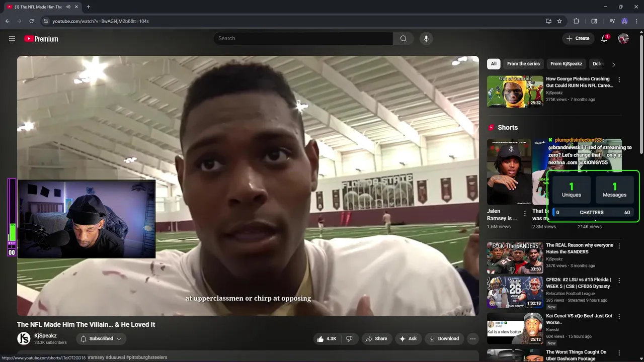Go to YouTube Premium home logo
644x362 pixels.
[41, 39]
